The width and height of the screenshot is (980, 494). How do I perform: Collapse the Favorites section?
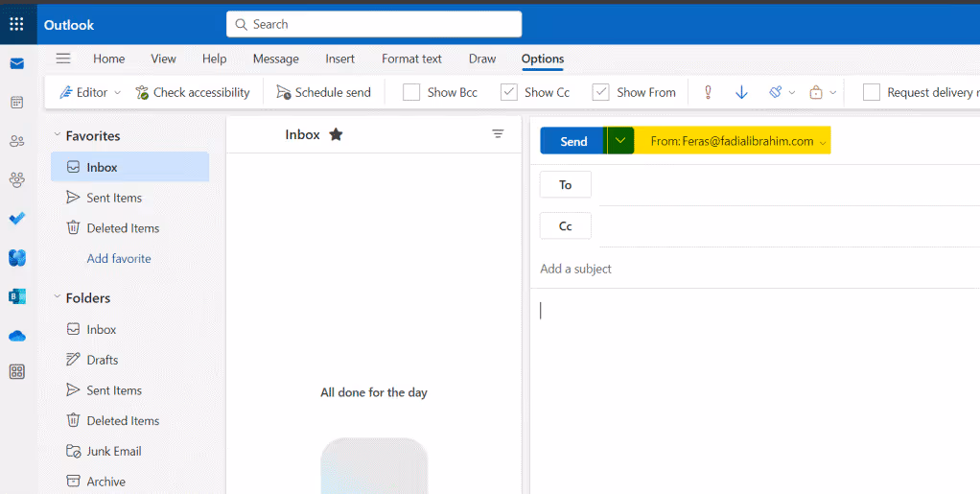tap(57, 135)
